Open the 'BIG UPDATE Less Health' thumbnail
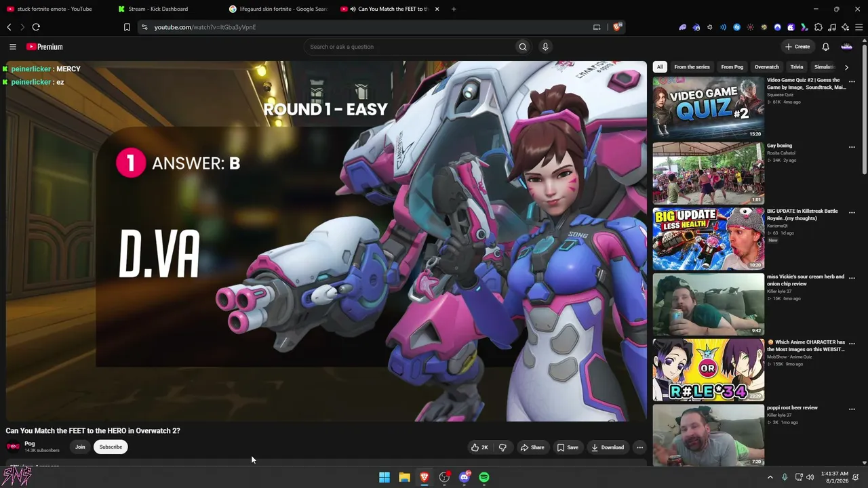Viewport: 868px width, 488px height. point(708,239)
